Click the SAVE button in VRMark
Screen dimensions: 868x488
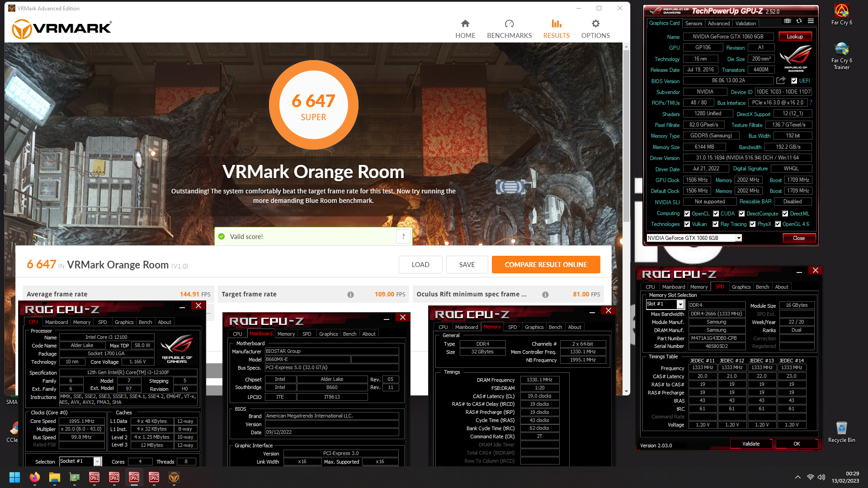[x=467, y=265]
